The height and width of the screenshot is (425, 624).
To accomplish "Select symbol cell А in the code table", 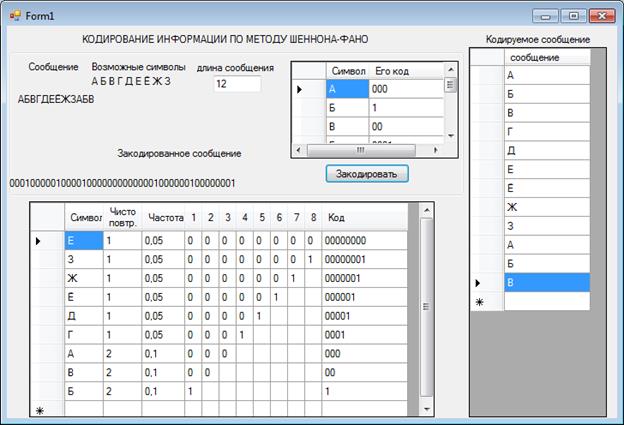I will click(347, 89).
